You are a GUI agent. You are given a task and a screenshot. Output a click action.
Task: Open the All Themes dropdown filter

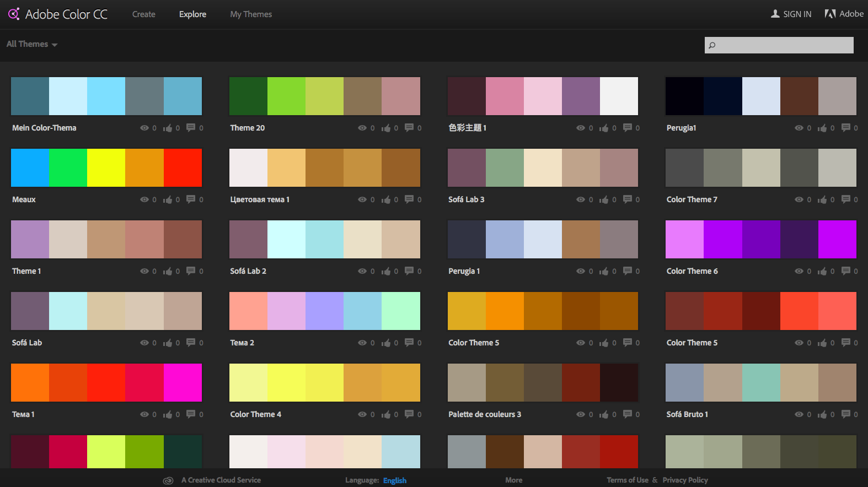tap(32, 44)
